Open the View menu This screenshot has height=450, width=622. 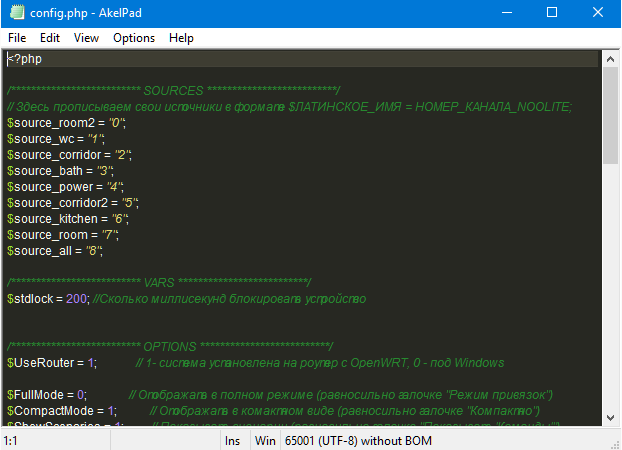86,38
